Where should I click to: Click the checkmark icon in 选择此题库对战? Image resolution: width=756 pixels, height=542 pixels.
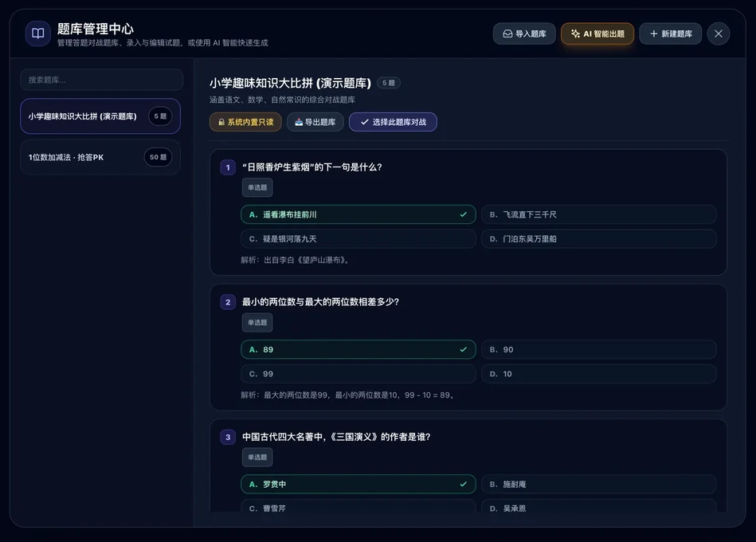365,122
